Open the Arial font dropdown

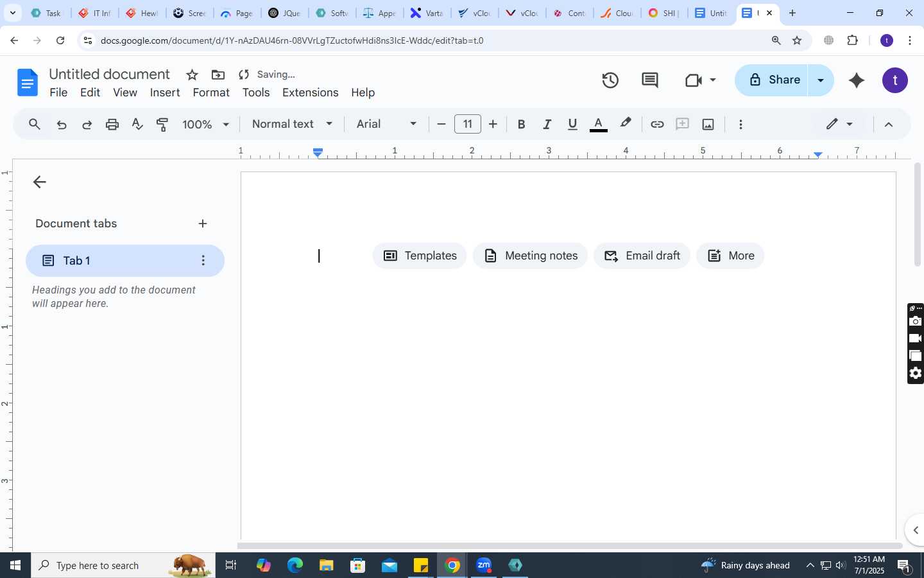pos(386,124)
